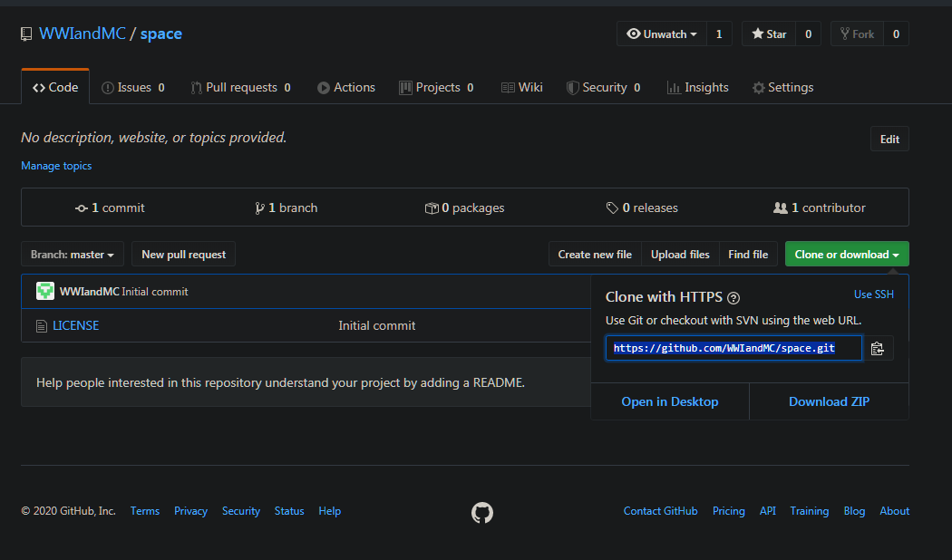The width and height of the screenshot is (952, 560).
Task: Open the 0 releases link
Action: coord(642,208)
